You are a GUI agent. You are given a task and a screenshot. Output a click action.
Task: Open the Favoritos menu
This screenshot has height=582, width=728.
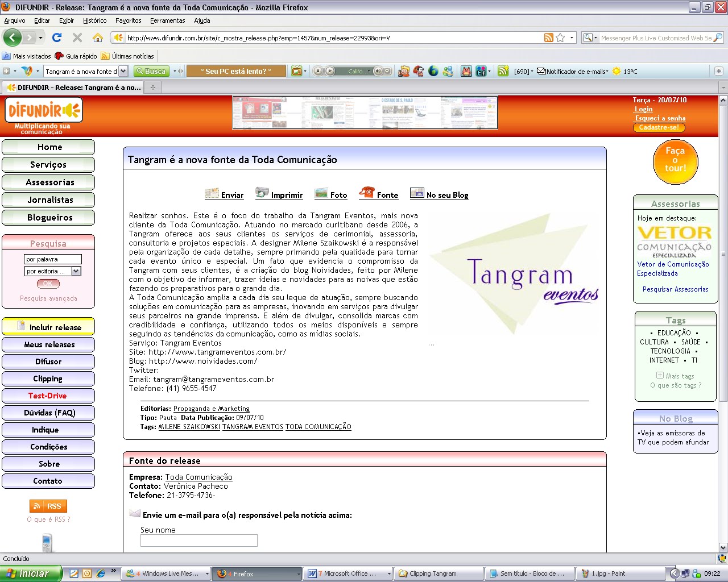[129, 20]
